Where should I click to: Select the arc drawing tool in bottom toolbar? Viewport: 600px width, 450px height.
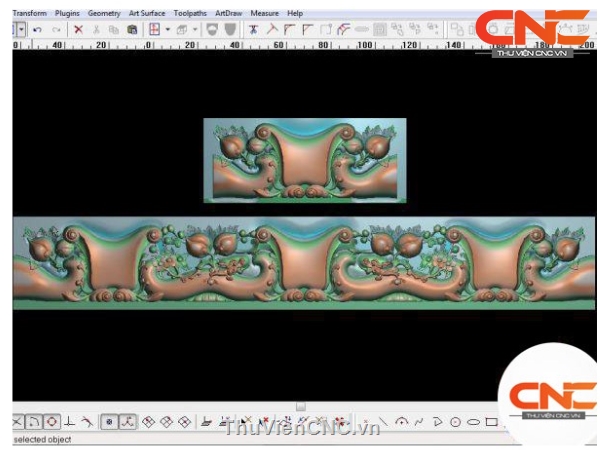click(402, 422)
